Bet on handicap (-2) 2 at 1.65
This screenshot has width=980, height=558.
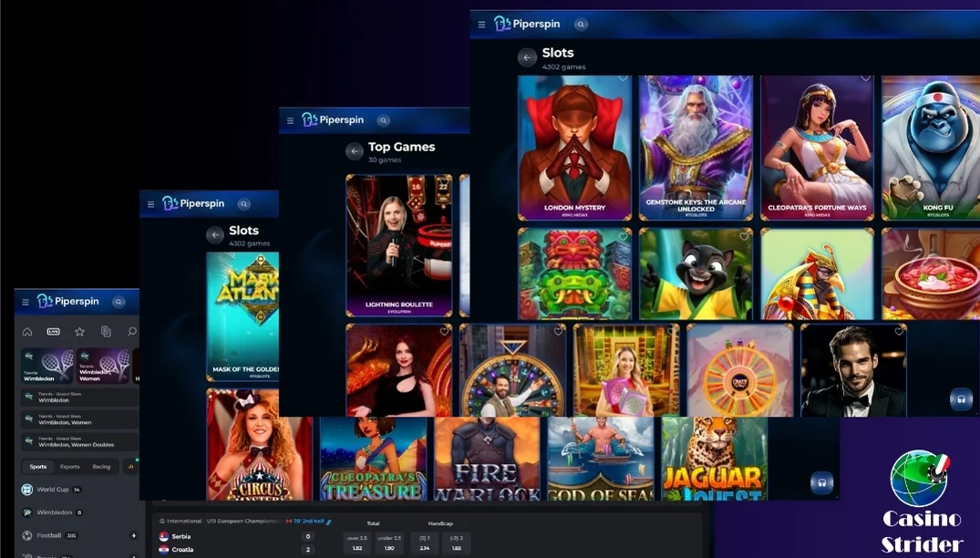[456, 543]
